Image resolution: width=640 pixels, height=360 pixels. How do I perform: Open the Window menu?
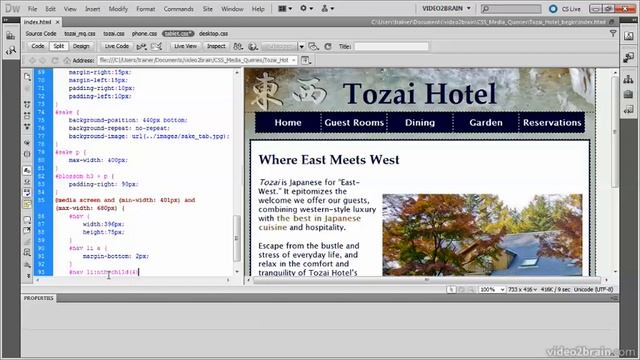[x=232, y=9]
